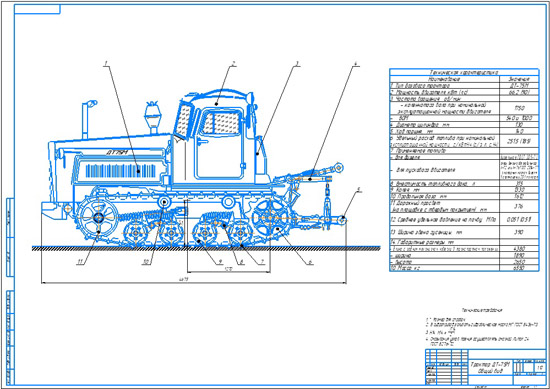This screenshot has height=389, width=550.
Task: Select the cabin door outline
Action: coord(220,144)
